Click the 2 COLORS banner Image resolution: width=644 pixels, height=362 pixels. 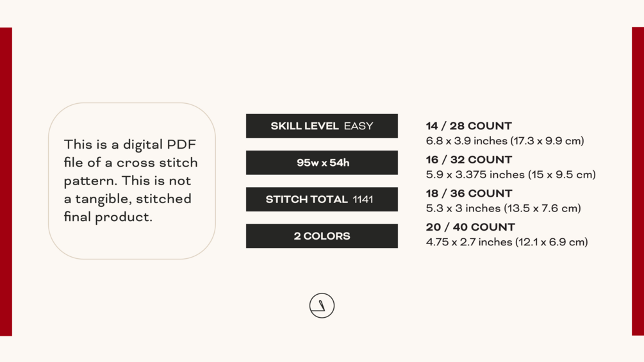pyautogui.click(x=322, y=236)
